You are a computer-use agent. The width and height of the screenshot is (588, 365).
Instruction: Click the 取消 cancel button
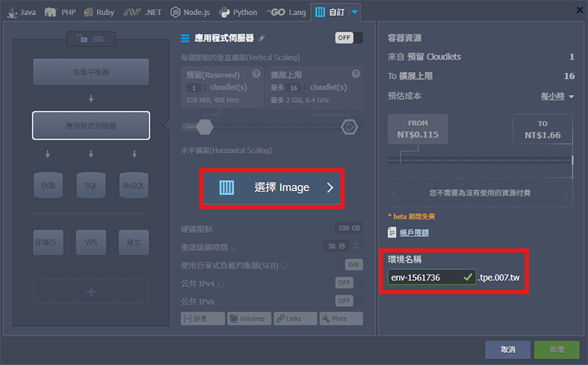[x=508, y=350]
